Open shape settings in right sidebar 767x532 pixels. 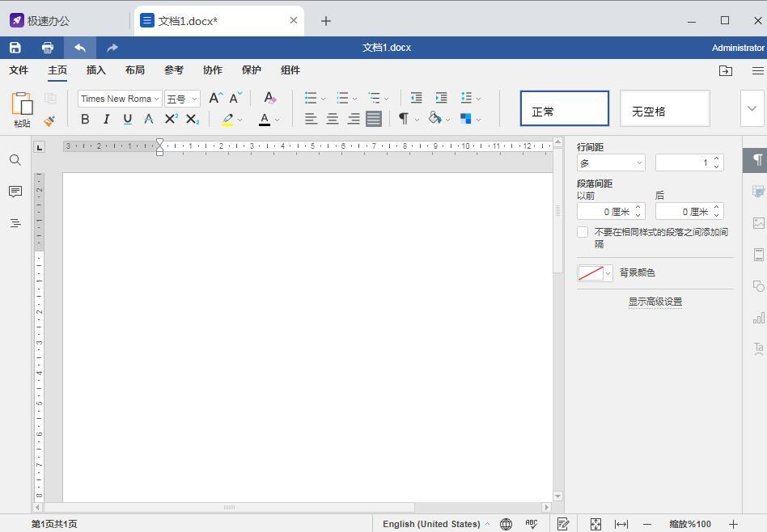758,286
